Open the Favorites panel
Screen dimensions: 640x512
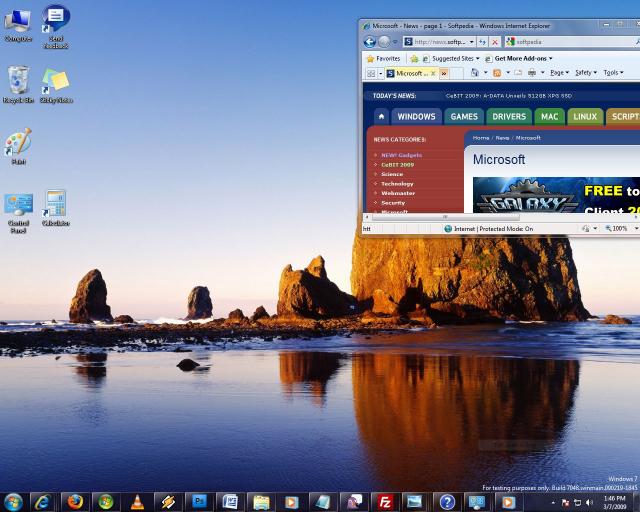382,58
